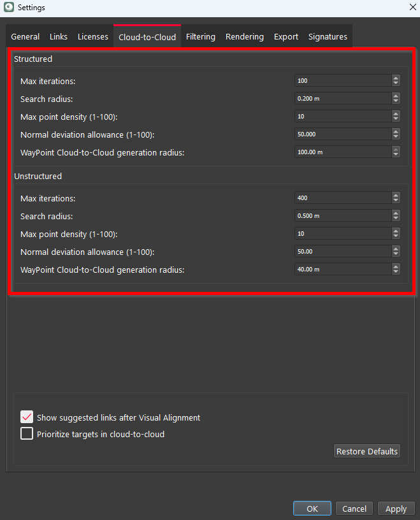Image resolution: width=420 pixels, height=520 pixels.
Task: Enable Prioritize targets in cloud-to-cloud
Action: (x=27, y=434)
